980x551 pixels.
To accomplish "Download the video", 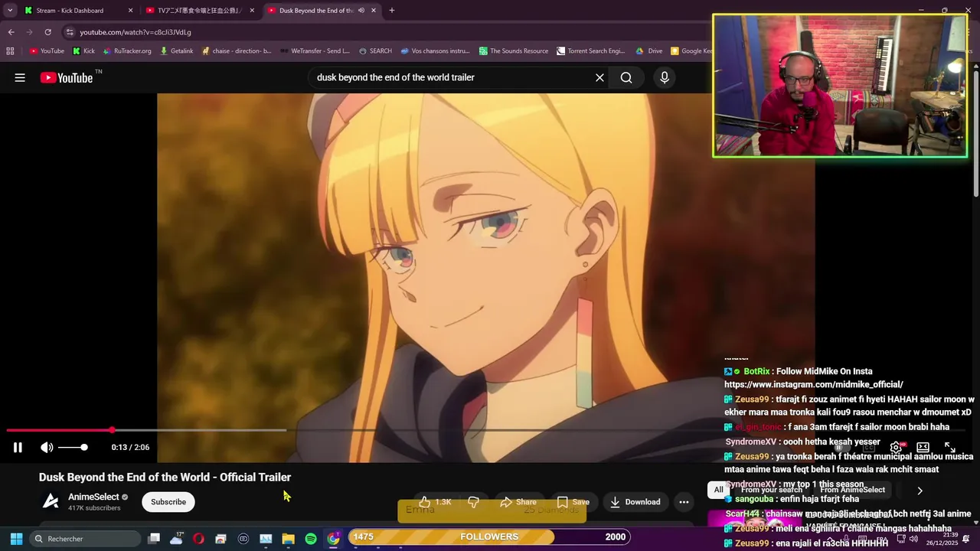I will 635,502.
